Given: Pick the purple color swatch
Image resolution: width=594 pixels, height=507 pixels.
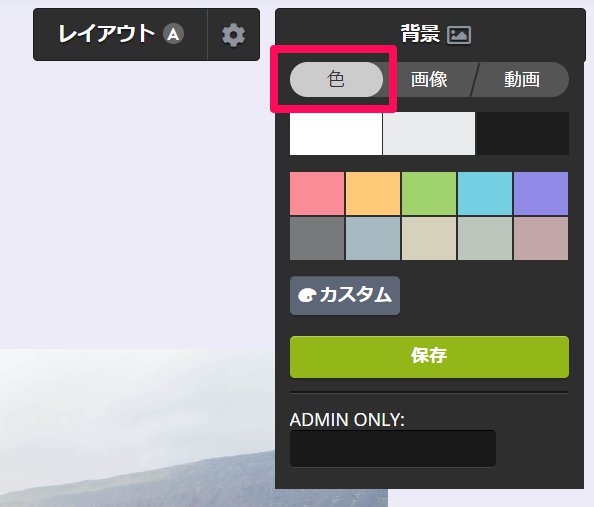Looking at the screenshot, I should pyautogui.click(x=541, y=193).
